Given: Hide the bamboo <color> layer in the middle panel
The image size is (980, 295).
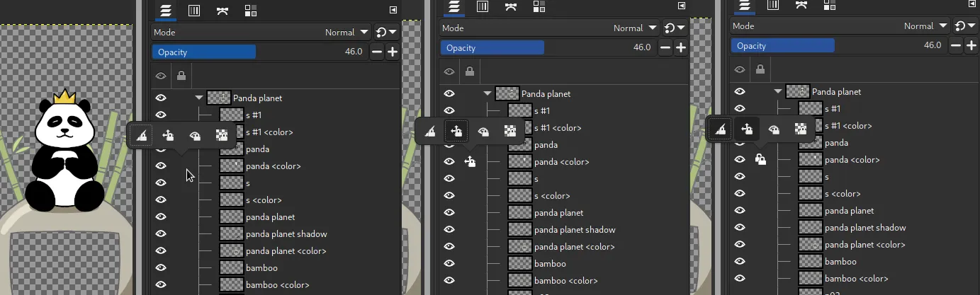Looking at the screenshot, I should (449, 280).
